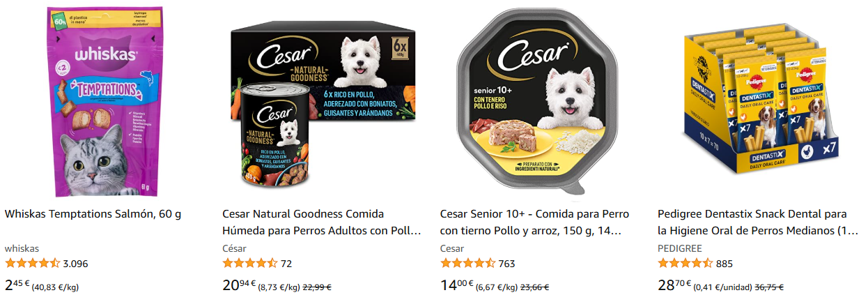Click the Cesar Senior 10+ Comida para Perro title
The image size is (868, 295).
click(535, 222)
